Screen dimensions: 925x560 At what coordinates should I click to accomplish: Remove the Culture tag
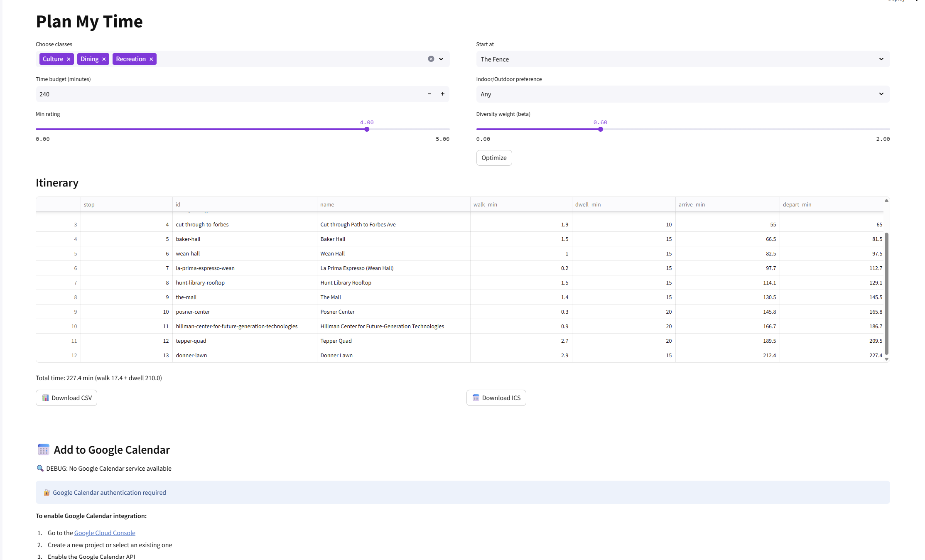[69, 59]
